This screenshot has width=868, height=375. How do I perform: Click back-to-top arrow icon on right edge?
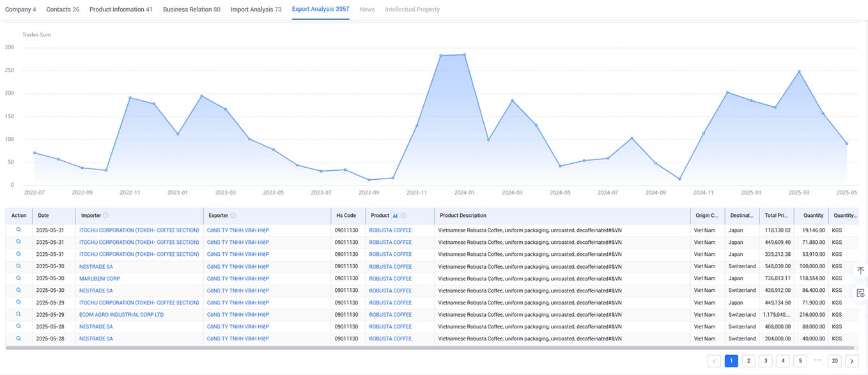click(x=860, y=271)
